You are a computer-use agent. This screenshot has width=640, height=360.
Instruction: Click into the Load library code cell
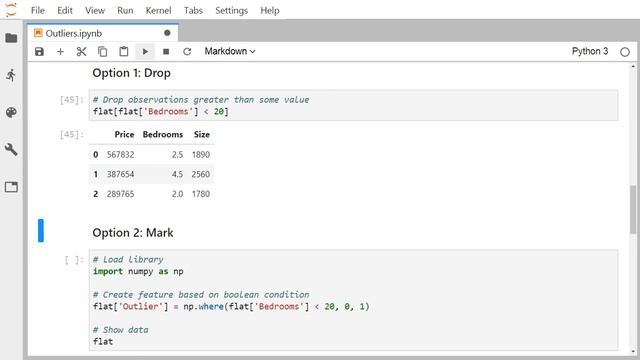(353, 300)
